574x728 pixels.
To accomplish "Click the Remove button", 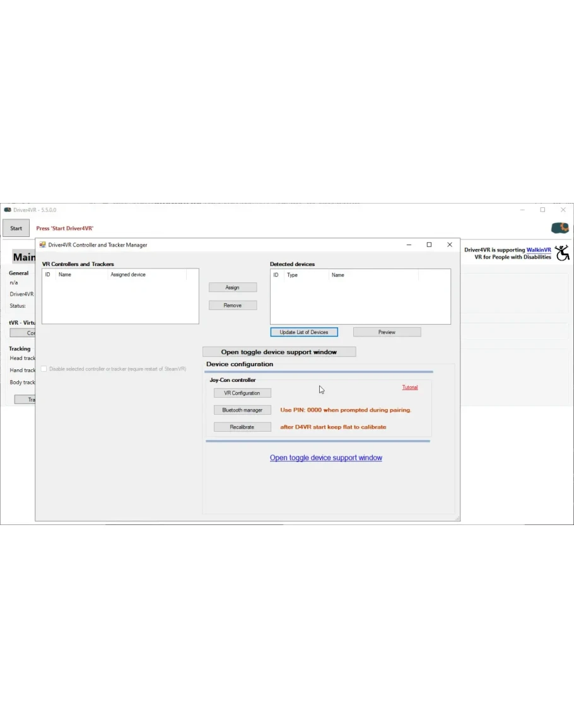I will (232, 305).
